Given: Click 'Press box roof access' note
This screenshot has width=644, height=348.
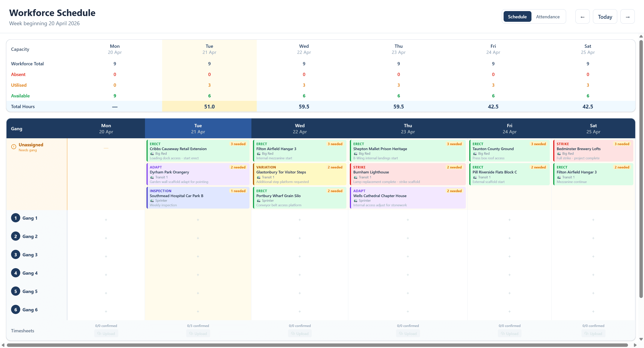Looking at the screenshot, I should (488, 158).
